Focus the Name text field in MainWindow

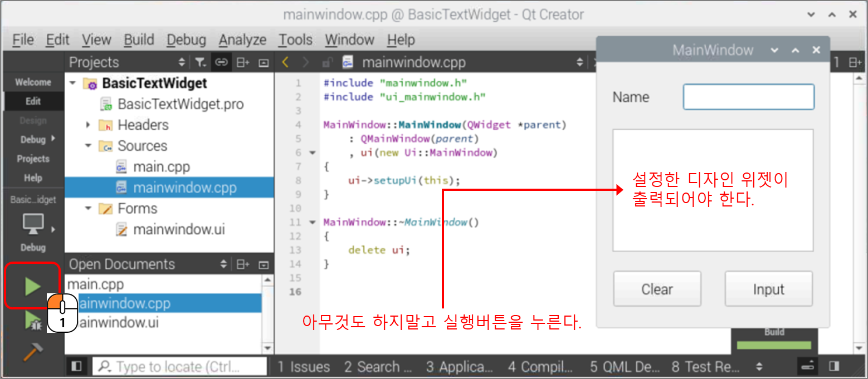[x=749, y=97]
